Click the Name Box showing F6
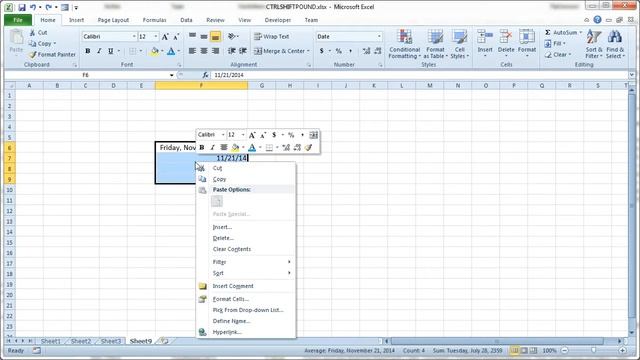640x360 pixels. pyautogui.click(x=86, y=75)
